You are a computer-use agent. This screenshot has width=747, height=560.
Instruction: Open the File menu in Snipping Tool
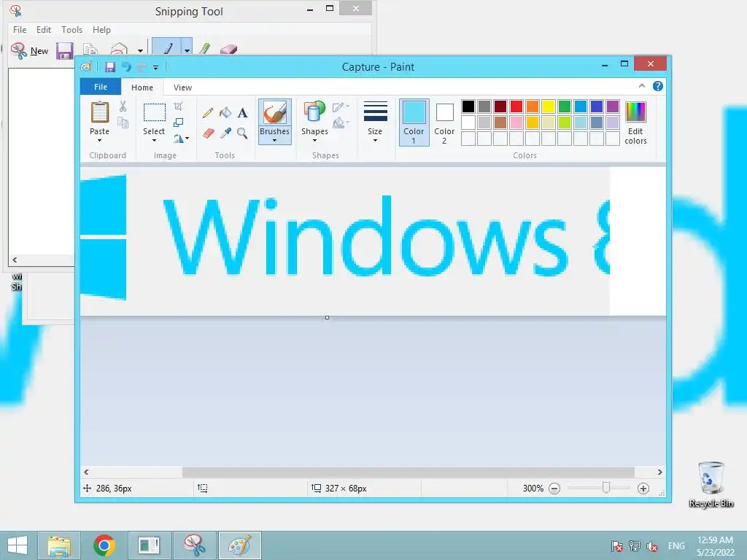click(20, 29)
